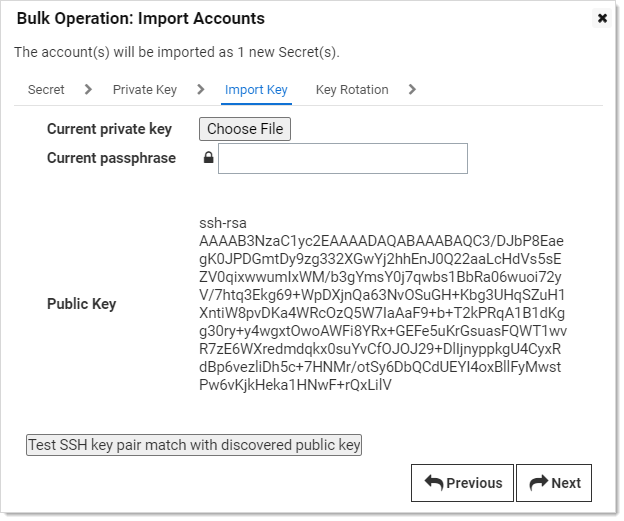Click the chevron after the Secret step
The height and width of the screenshot is (521, 624).
pos(88,90)
